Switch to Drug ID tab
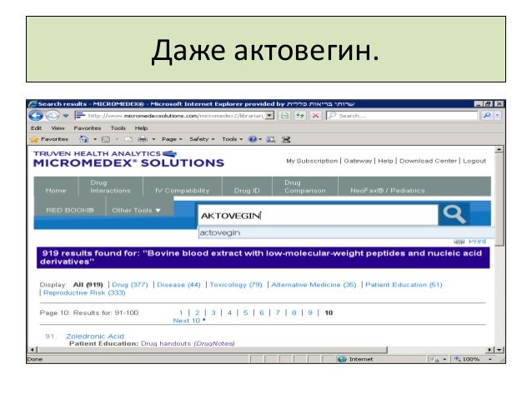Screen dimensions: 532x399 (247, 187)
